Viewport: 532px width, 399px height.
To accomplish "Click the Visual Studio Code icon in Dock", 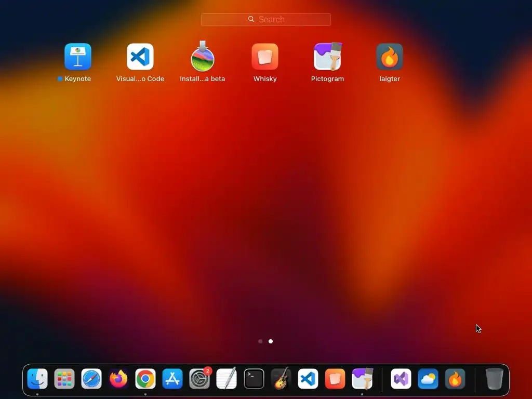I will pyautogui.click(x=308, y=379).
